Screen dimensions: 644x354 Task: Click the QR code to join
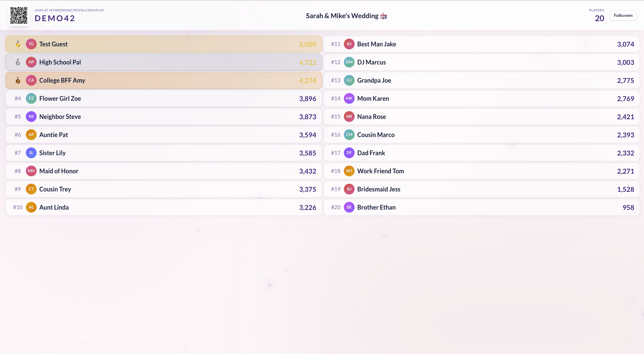pyautogui.click(x=19, y=15)
